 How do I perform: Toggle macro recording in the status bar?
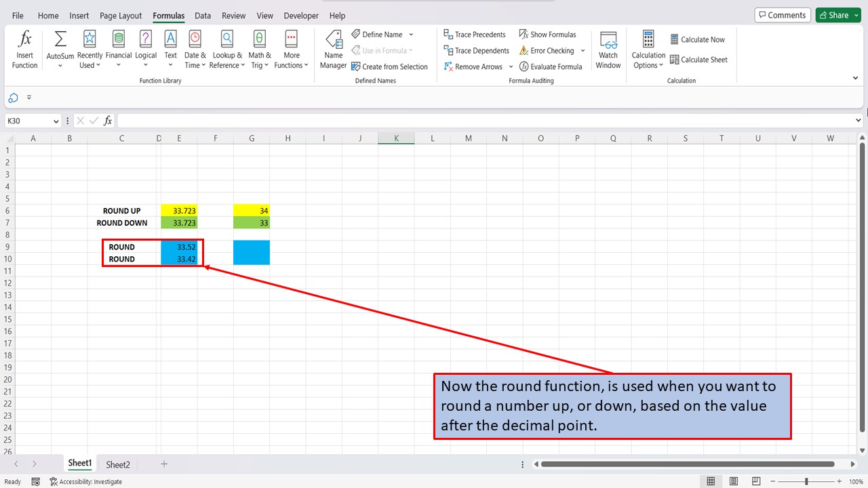(x=35, y=481)
